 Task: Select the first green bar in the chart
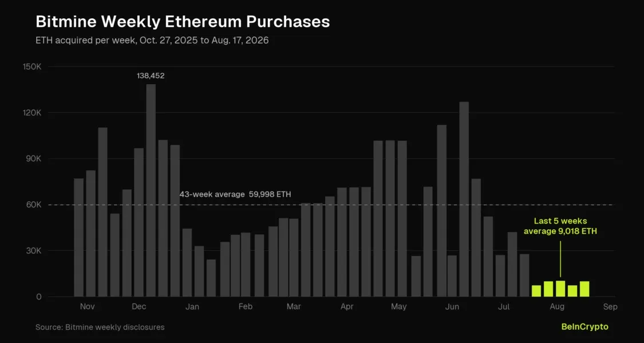pos(536,291)
